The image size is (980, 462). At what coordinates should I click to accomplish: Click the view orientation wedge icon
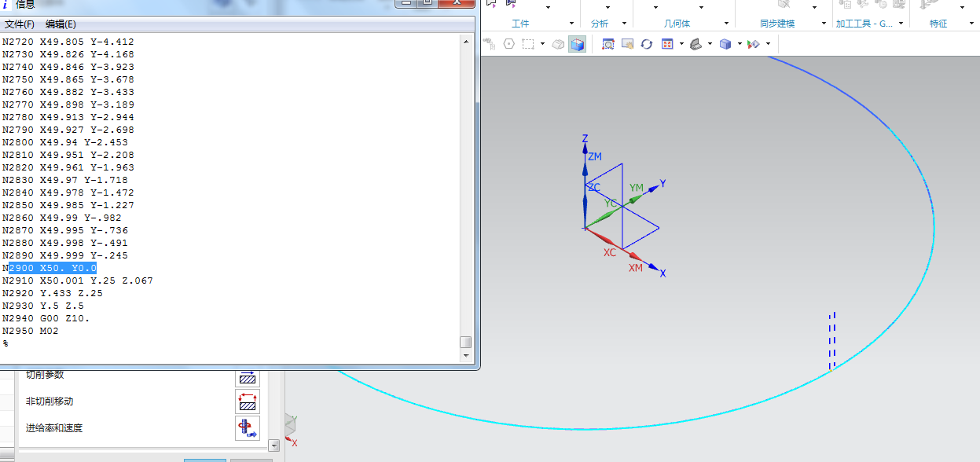(x=696, y=44)
